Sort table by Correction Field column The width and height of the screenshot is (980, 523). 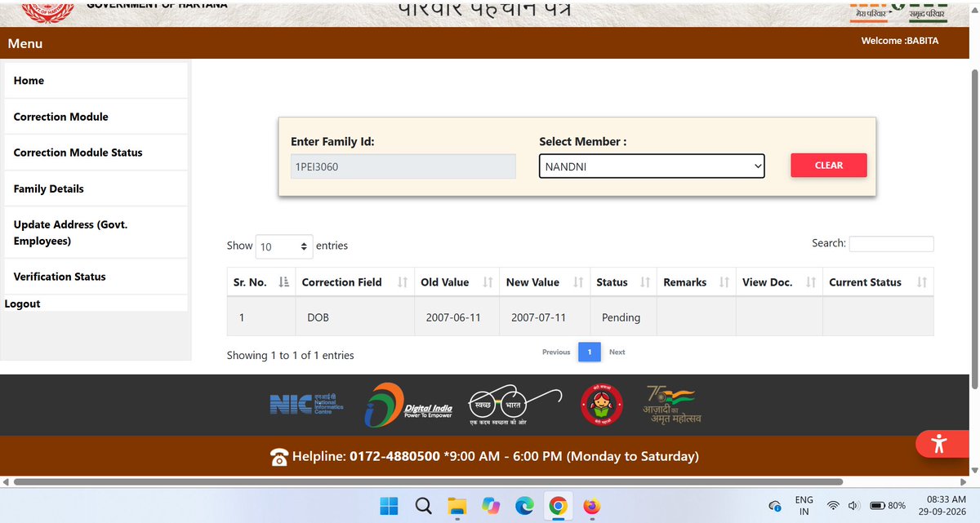[x=354, y=282]
